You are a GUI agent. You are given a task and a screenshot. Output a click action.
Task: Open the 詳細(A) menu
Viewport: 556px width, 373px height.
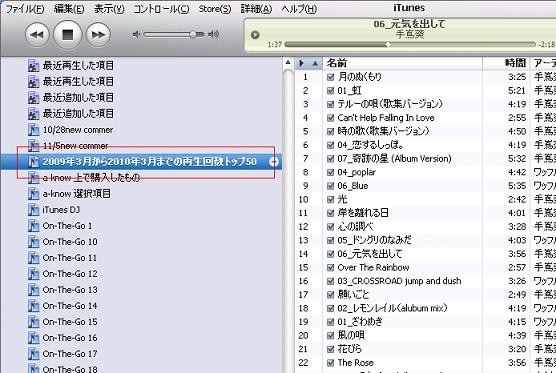[256, 9]
